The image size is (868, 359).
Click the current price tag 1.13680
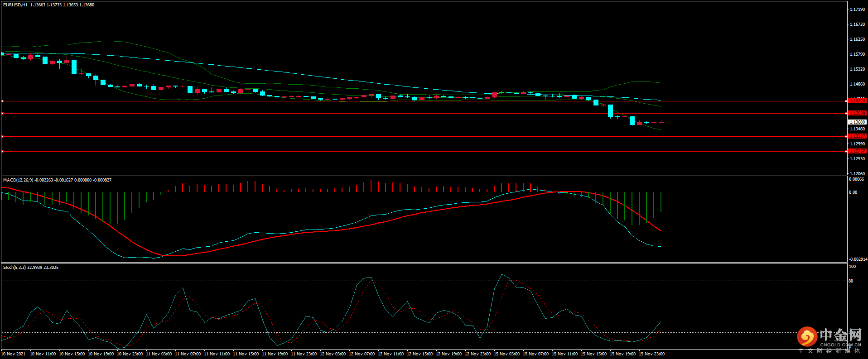point(857,122)
